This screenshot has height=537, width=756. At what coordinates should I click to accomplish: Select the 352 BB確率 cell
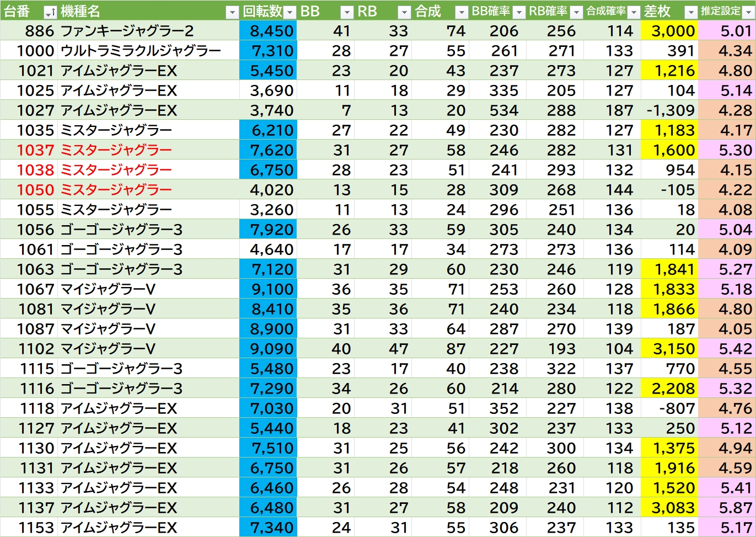497,408
